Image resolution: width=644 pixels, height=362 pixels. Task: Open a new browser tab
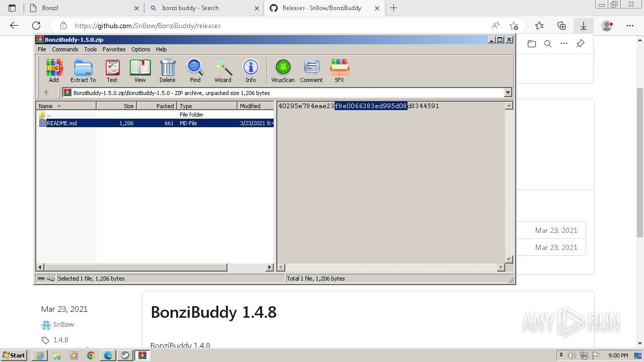click(394, 8)
